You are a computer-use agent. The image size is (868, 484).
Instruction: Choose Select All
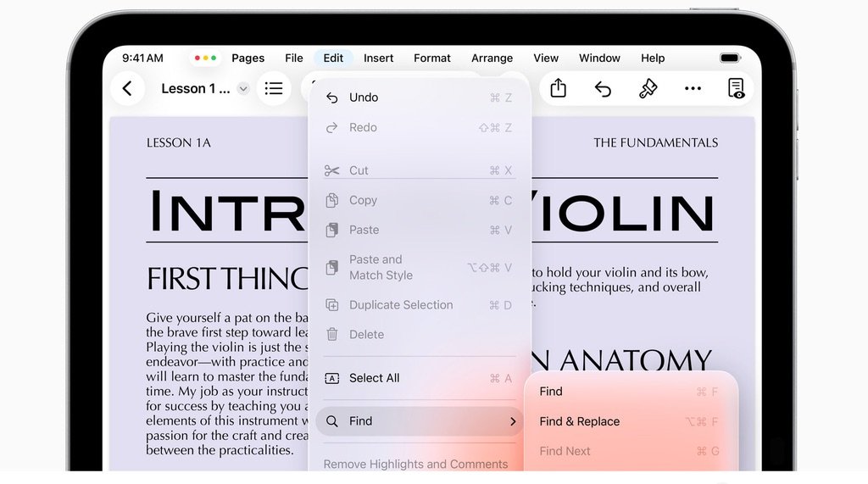(x=419, y=378)
